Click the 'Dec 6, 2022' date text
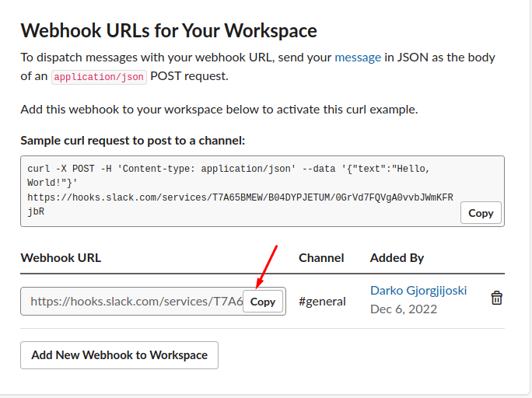The height and width of the screenshot is (398, 532). (x=404, y=309)
